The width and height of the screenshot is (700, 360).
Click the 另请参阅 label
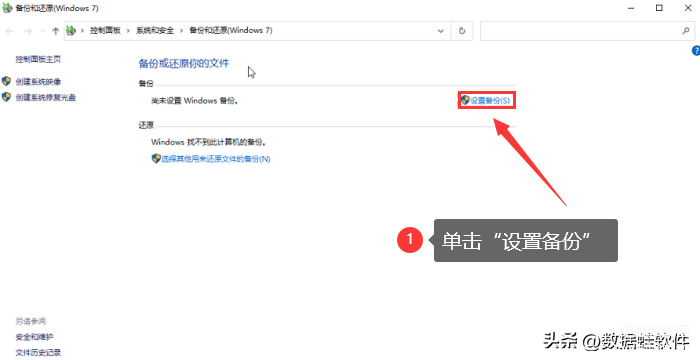tap(31, 321)
